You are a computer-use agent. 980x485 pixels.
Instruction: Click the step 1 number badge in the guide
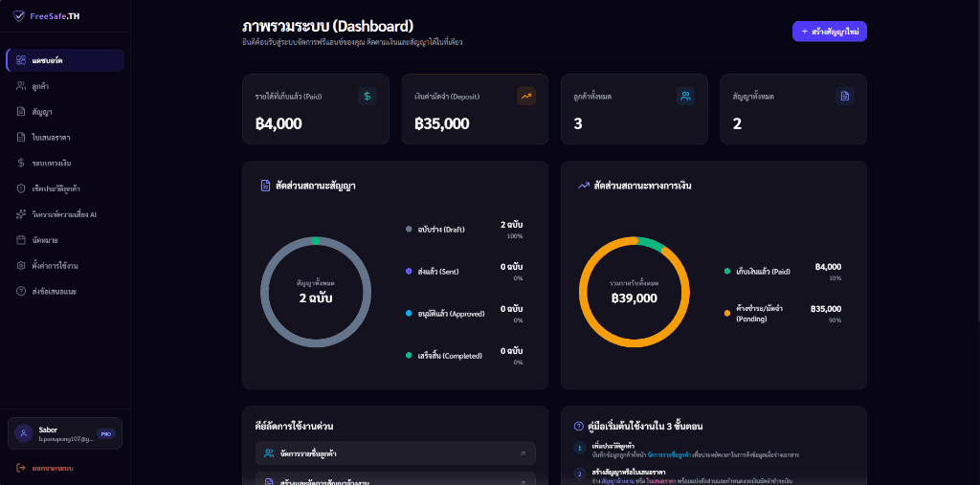579,448
